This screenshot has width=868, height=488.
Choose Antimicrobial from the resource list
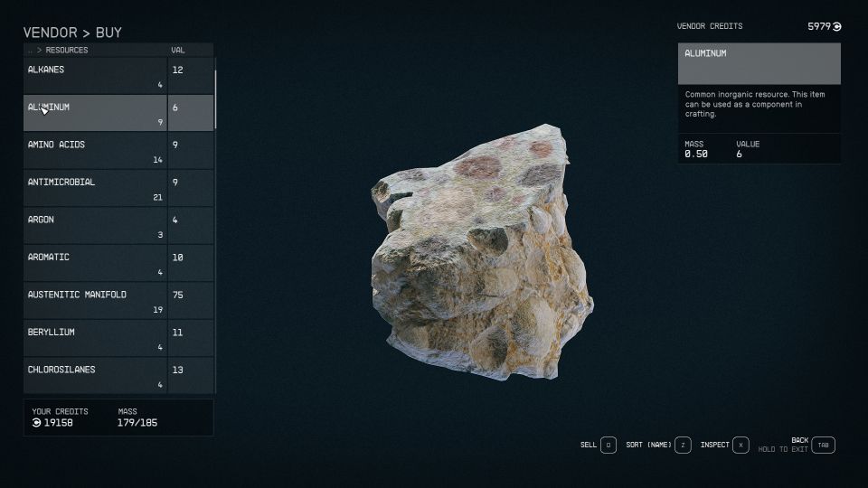[118, 188]
